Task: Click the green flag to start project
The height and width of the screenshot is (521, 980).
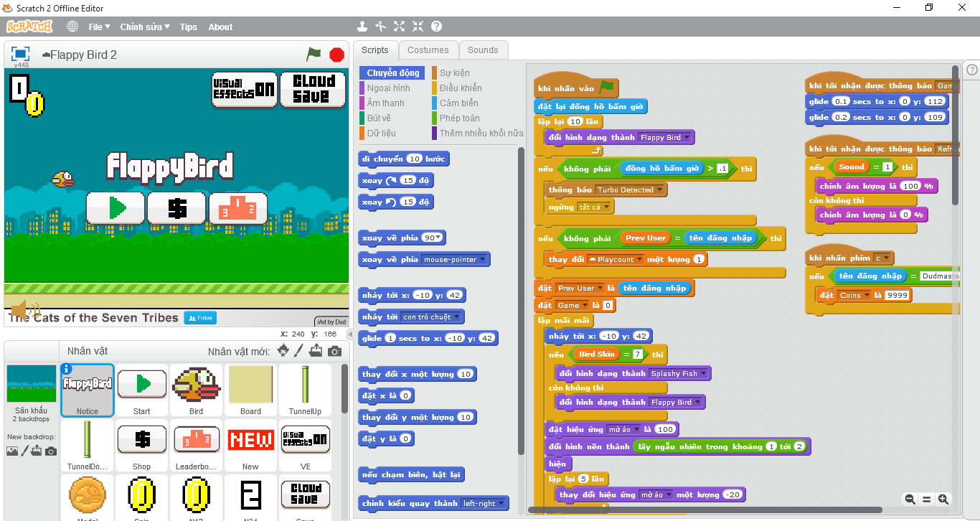Action: point(314,55)
